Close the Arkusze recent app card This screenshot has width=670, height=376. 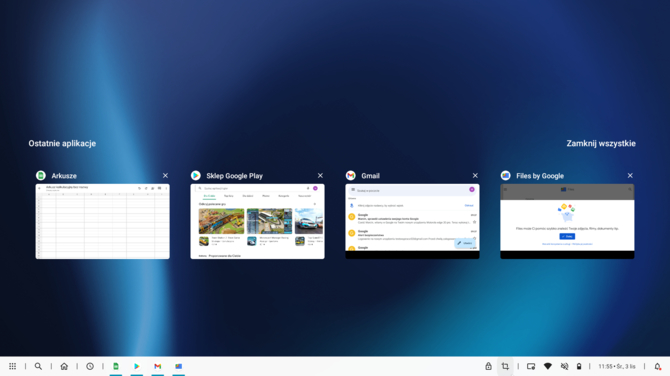(x=165, y=176)
